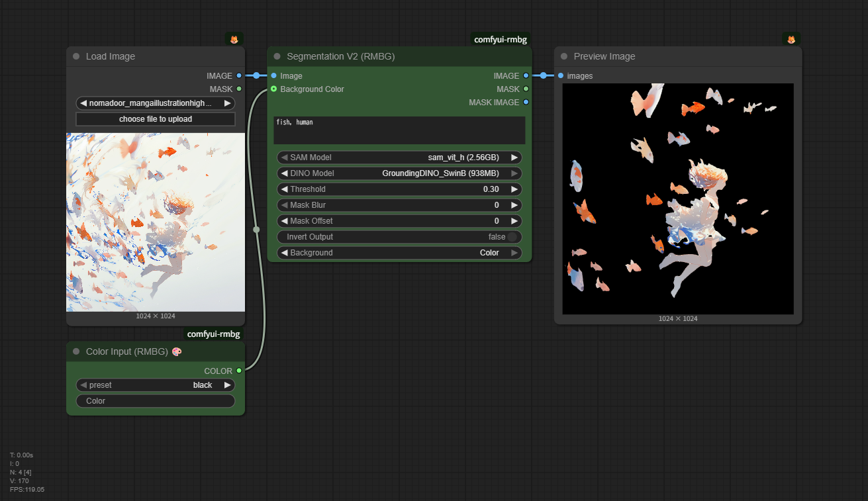Screen dimensions: 868x501
Task: Click the comfyui-rmbg tag above Segmentation node
Action: 501,39
